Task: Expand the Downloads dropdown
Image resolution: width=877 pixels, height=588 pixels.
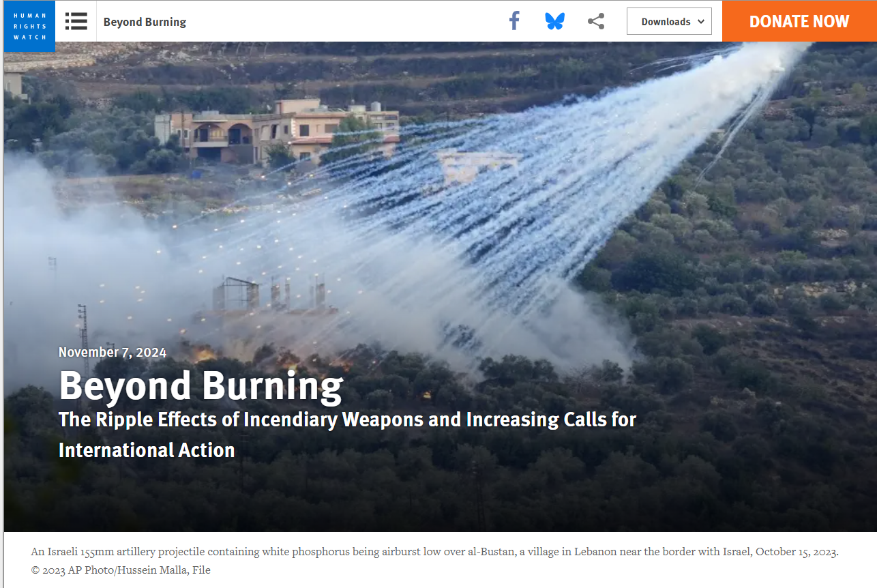Action: 669,21
